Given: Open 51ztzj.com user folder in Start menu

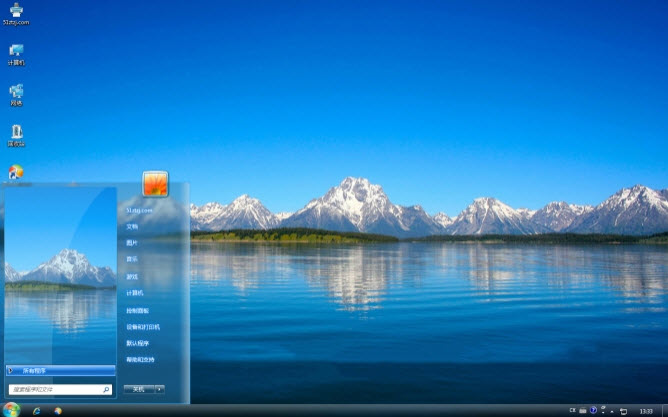Looking at the screenshot, I should pos(139,210).
